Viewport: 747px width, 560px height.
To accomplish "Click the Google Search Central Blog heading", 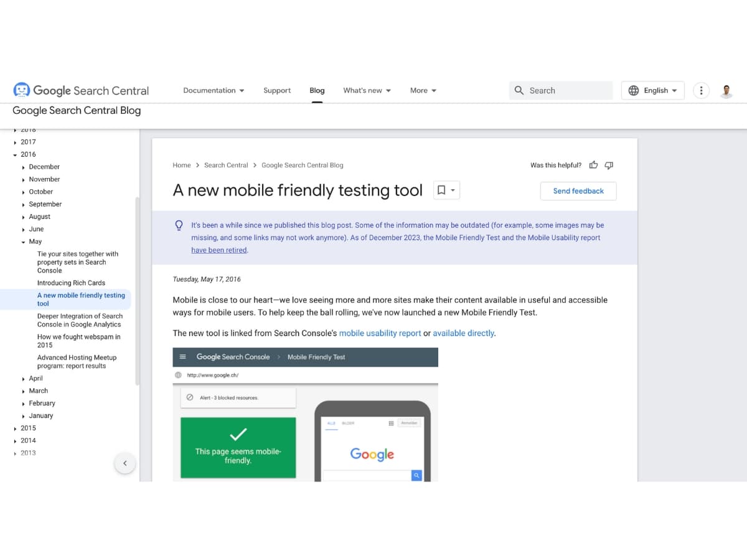I will click(x=77, y=110).
